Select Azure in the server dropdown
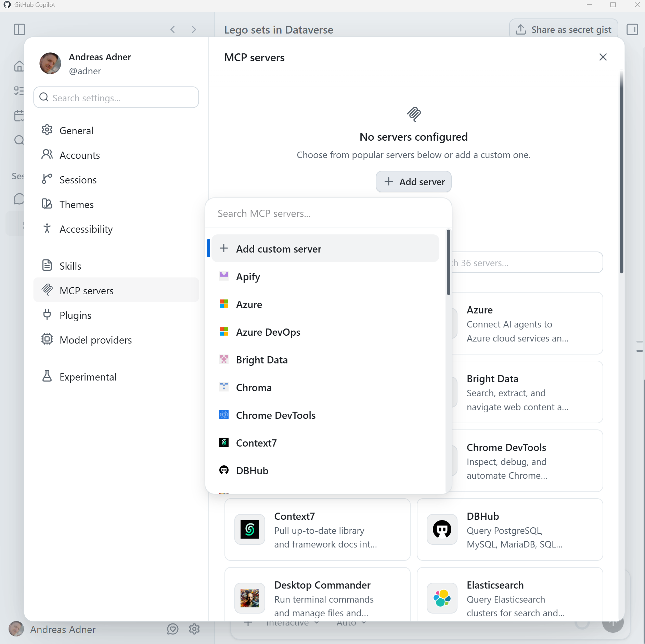Screen dimensions: 645x644 point(325,304)
